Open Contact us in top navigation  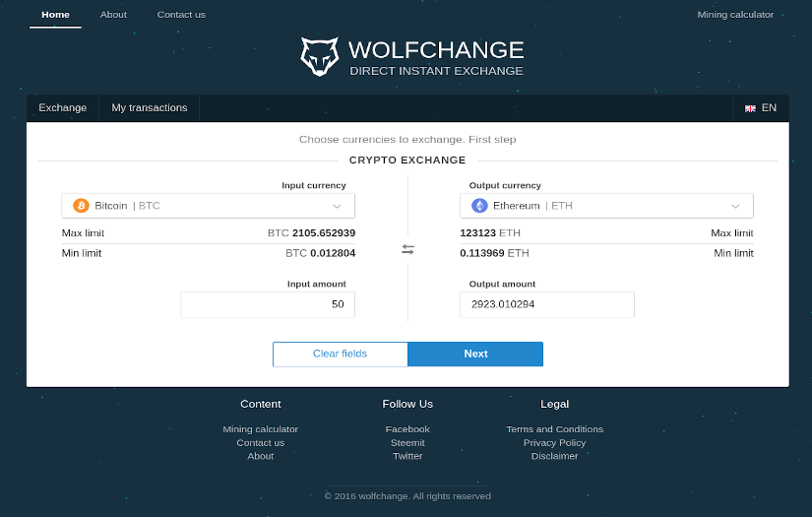tap(181, 15)
